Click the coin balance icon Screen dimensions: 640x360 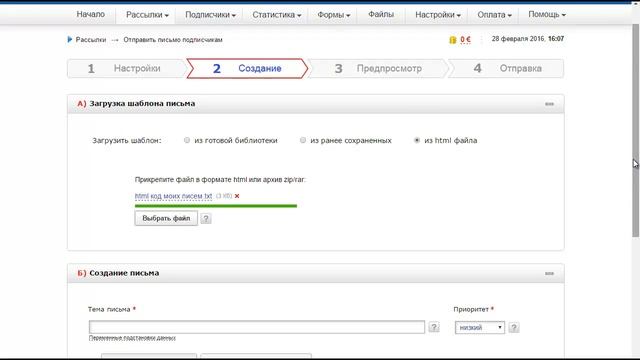453,40
